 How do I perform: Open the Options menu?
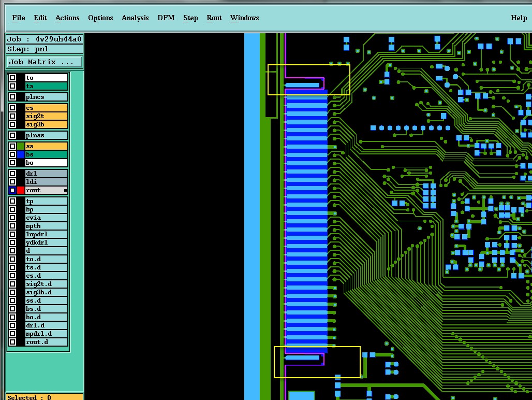coord(100,18)
